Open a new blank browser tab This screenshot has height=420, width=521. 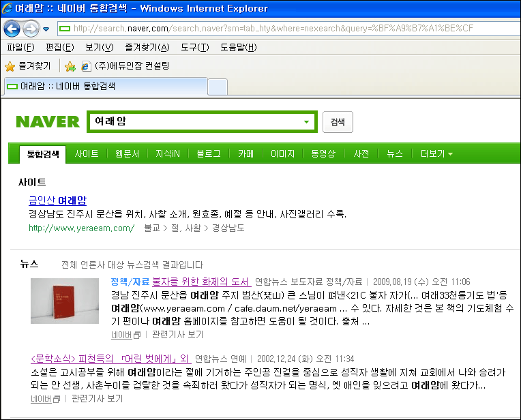[218, 87]
